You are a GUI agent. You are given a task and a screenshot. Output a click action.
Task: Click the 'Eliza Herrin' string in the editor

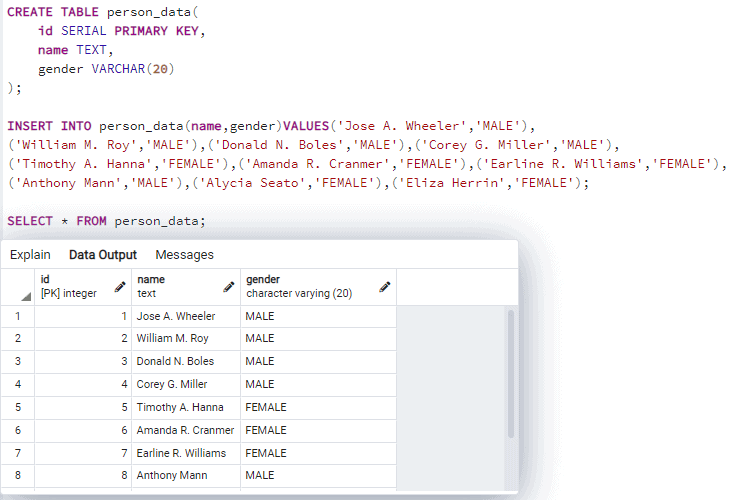(452, 183)
